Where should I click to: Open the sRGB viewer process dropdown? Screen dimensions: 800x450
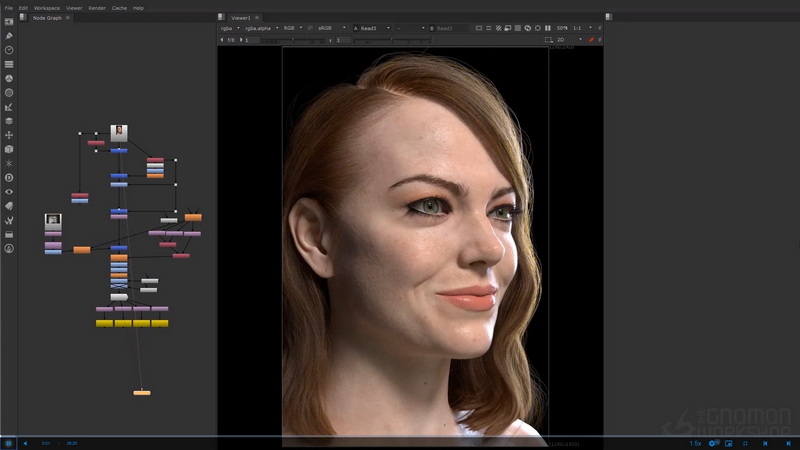click(x=332, y=28)
